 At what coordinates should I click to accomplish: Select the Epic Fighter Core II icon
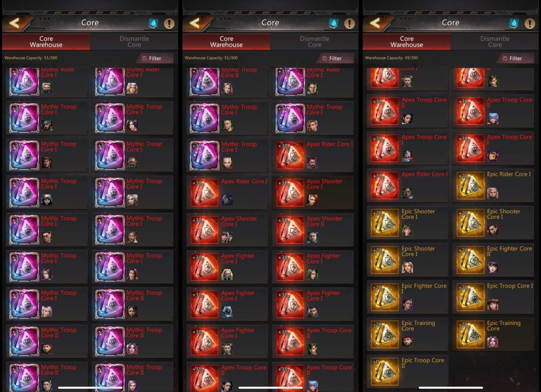pos(470,260)
